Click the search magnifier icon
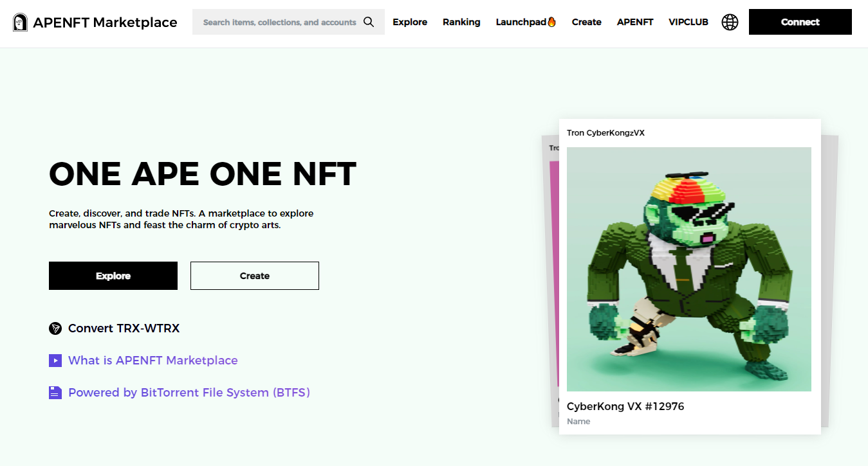 tap(369, 22)
